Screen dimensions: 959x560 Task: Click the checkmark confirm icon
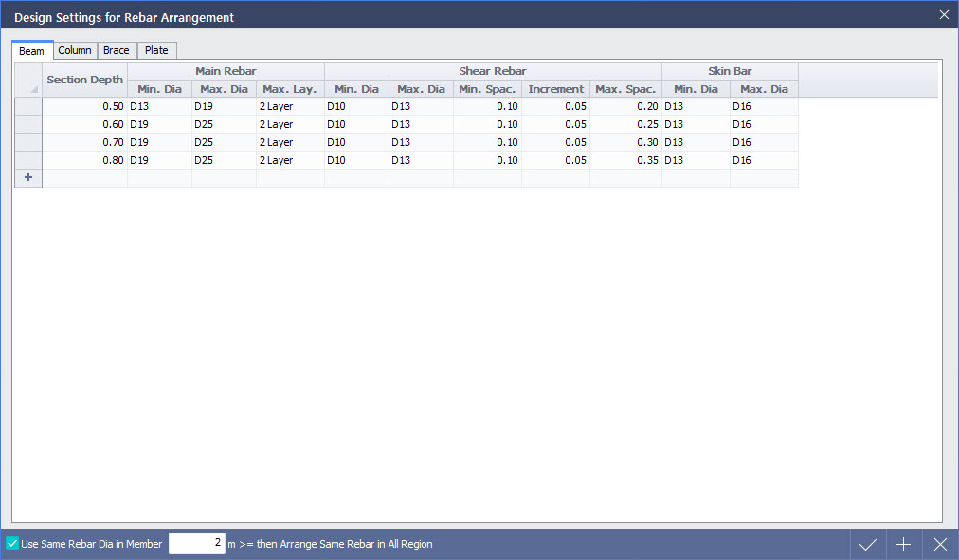867,544
